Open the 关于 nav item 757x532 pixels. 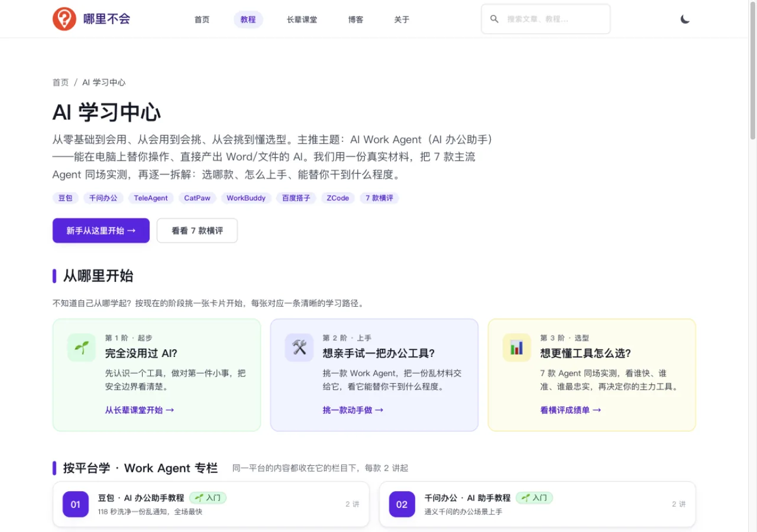pos(402,20)
